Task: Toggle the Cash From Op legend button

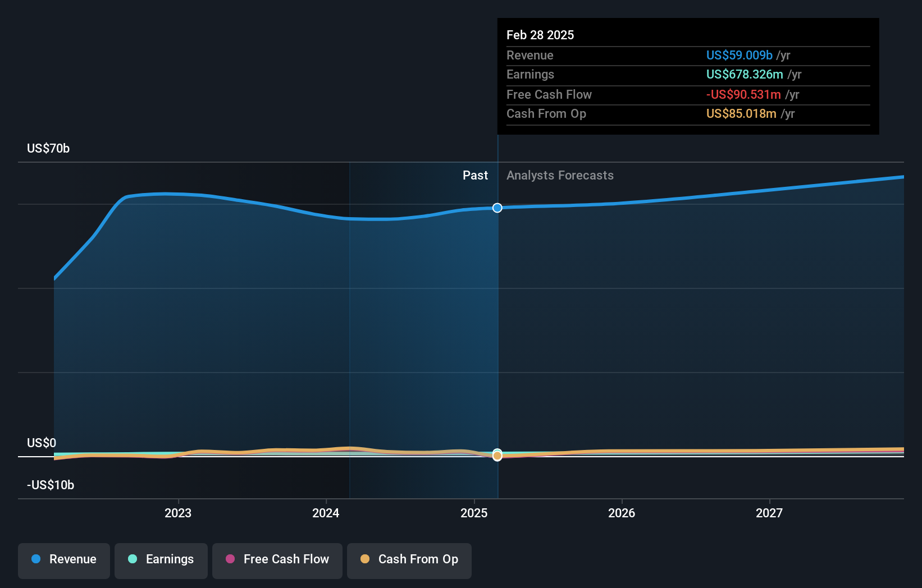Action: pyautogui.click(x=409, y=561)
